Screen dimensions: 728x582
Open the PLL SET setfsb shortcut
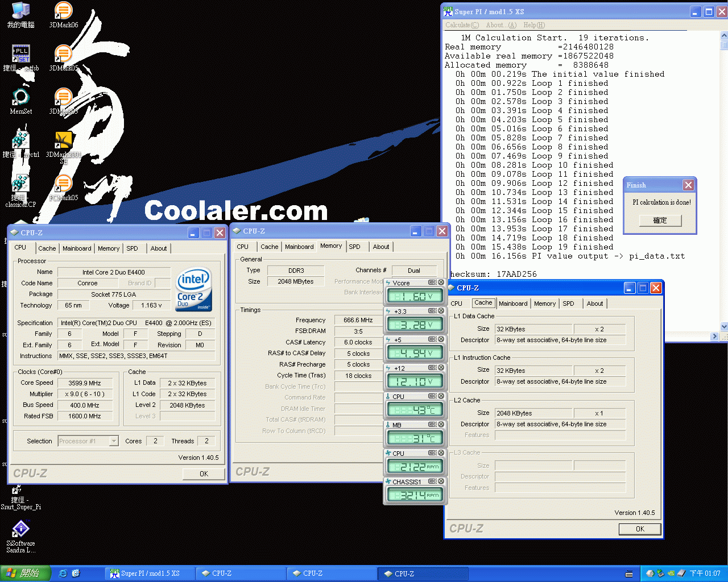(x=21, y=58)
